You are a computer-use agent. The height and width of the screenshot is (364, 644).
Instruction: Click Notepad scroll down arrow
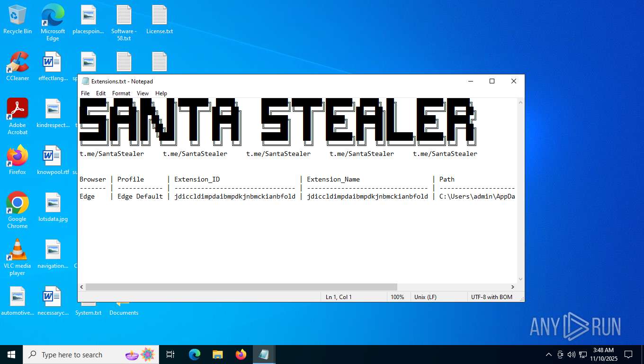[520, 279]
